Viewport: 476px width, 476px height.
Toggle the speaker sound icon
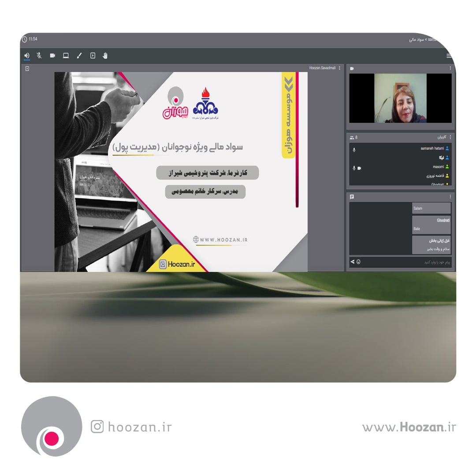tap(27, 56)
